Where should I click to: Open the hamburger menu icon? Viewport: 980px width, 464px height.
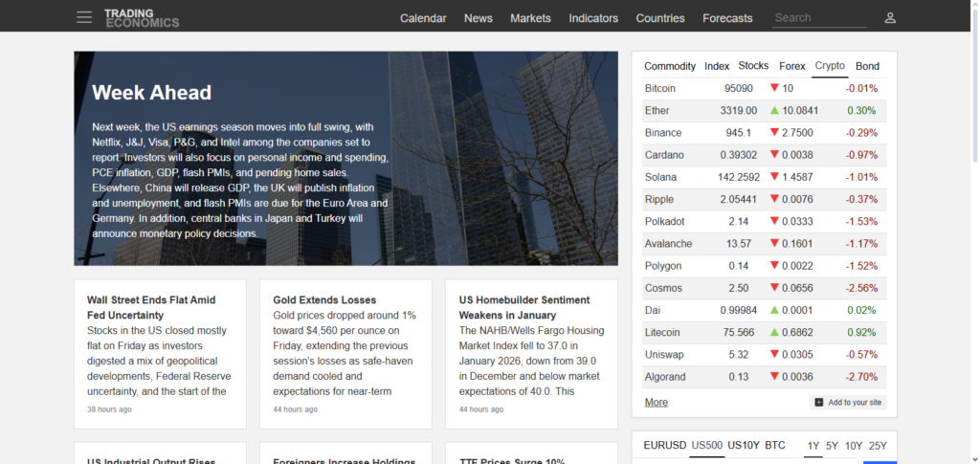(x=84, y=17)
